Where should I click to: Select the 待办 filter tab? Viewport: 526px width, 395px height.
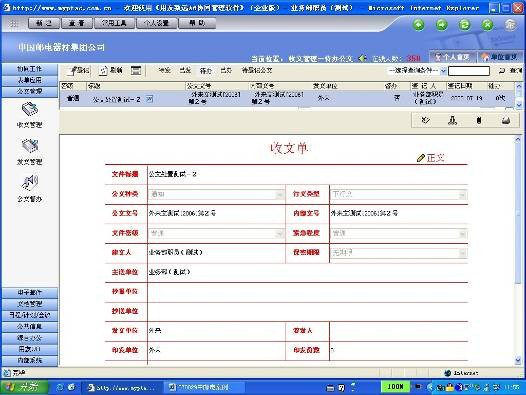point(206,70)
